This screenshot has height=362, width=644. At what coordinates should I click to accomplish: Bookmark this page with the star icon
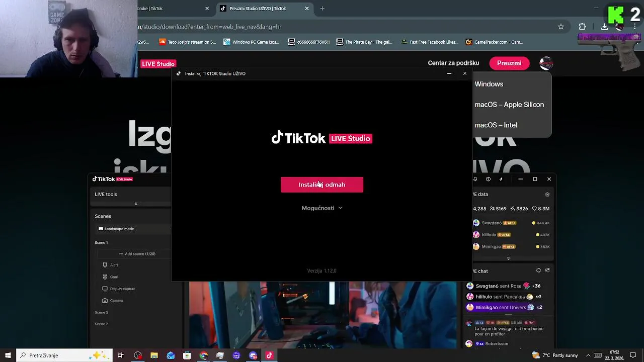[561, 27]
